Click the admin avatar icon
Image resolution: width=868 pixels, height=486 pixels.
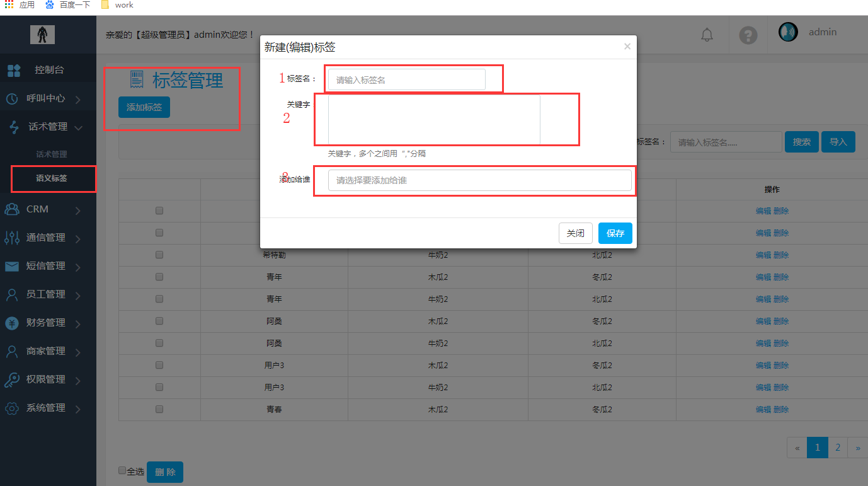tap(788, 32)
